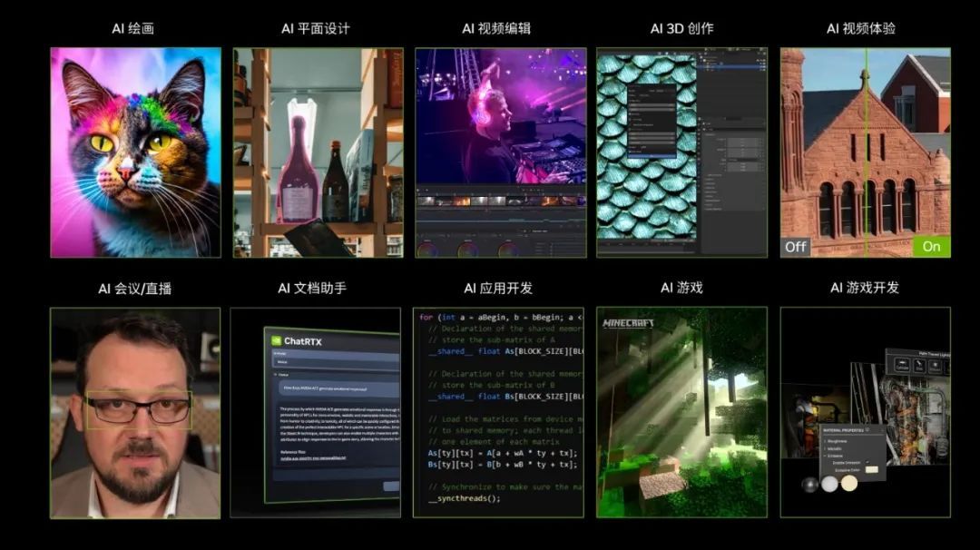Screen dimensions: 980x550
Task: Open the colorful cat AI painting thumbnail
Action: click(x=135, y=152)
